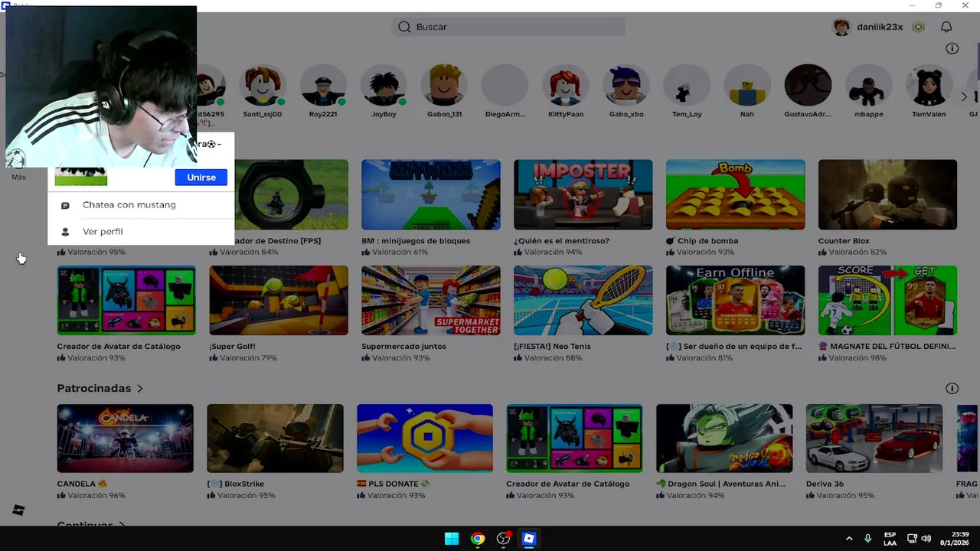Viewport: 980px width, 551px height.
Task: Expand the Patrocinadas section chevron
Action: 139,389
